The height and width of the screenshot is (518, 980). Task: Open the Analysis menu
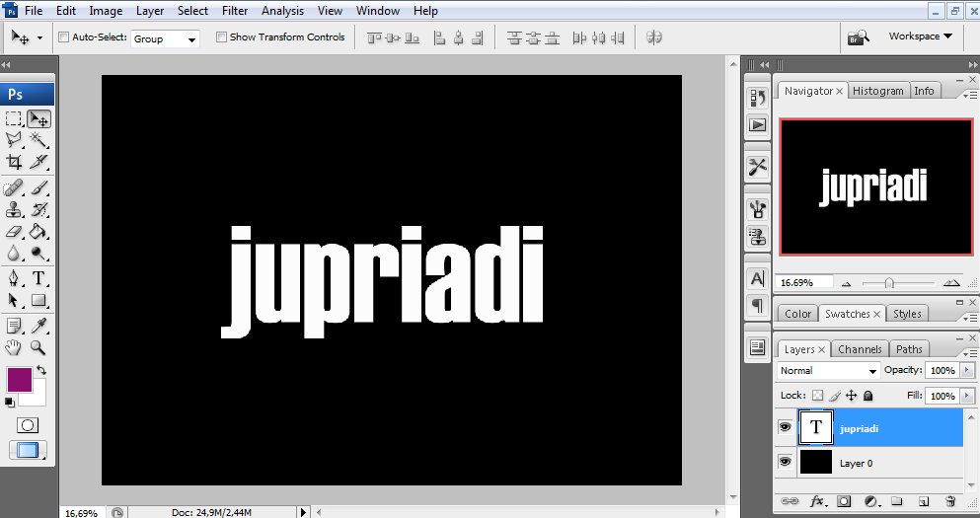[282, 11]
